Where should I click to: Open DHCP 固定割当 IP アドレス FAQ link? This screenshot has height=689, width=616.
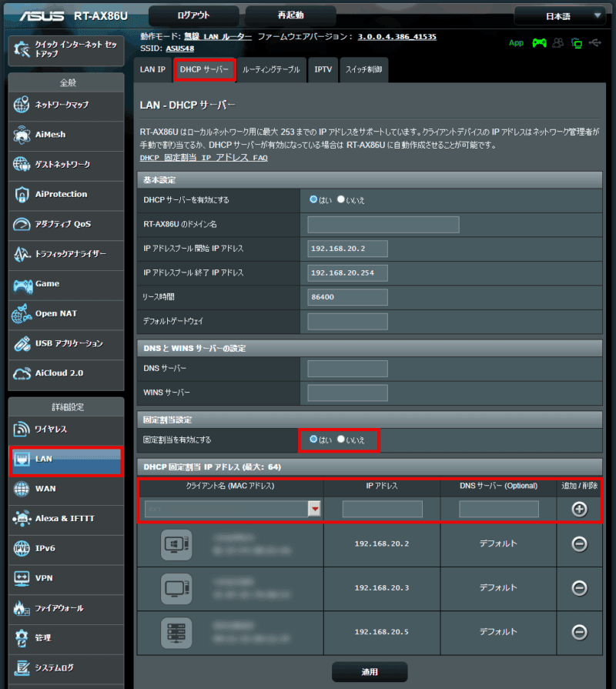tap(203, 157)
